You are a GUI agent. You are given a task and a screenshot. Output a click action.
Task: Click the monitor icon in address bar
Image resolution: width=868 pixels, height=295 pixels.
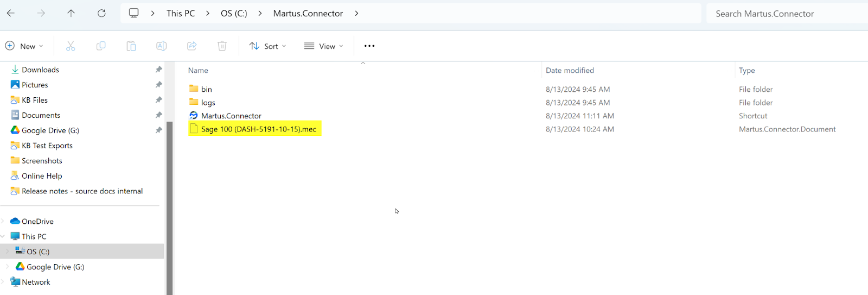134,14
